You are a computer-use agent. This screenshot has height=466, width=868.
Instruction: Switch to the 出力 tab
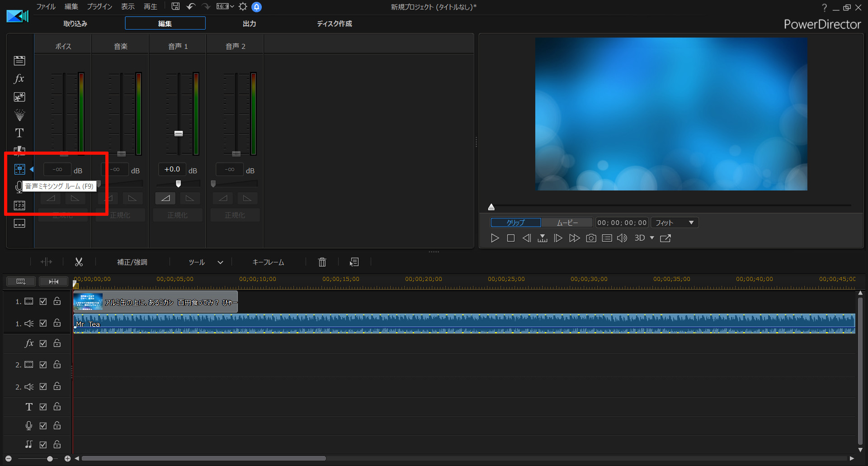pyautogui.click(x=250, y=24)
